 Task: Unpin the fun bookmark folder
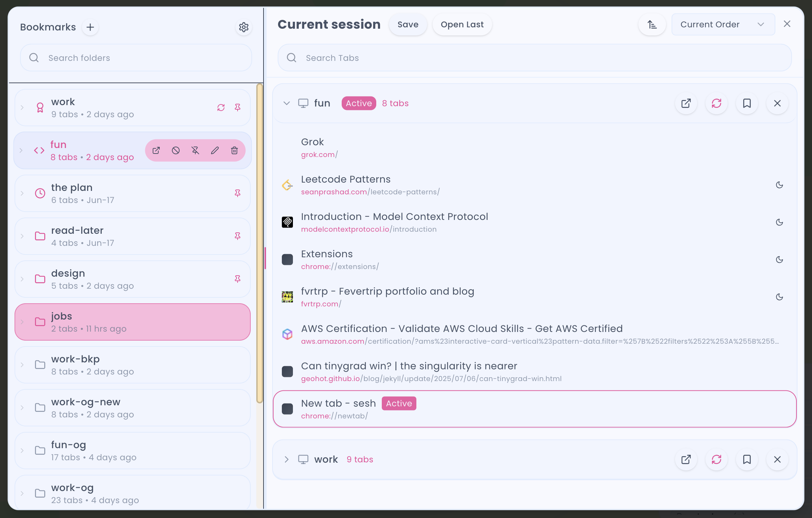click(195, 150)
